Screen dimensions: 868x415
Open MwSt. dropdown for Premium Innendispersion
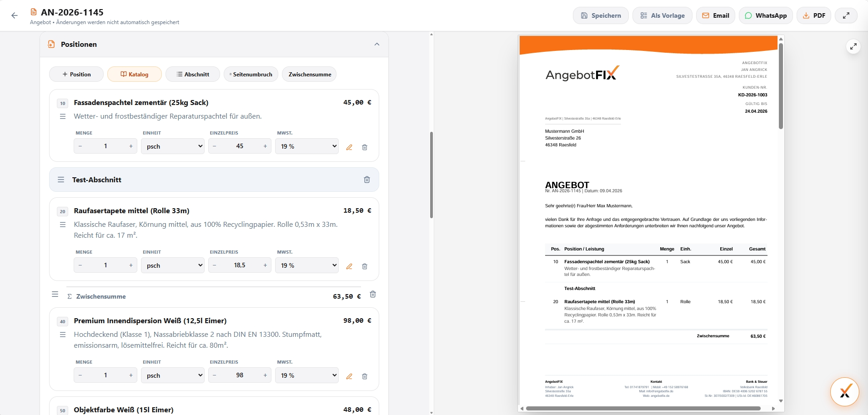307,375
